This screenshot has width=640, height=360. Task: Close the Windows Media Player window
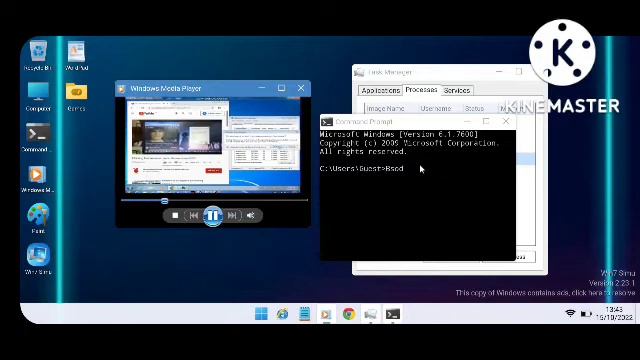[301, 88]
